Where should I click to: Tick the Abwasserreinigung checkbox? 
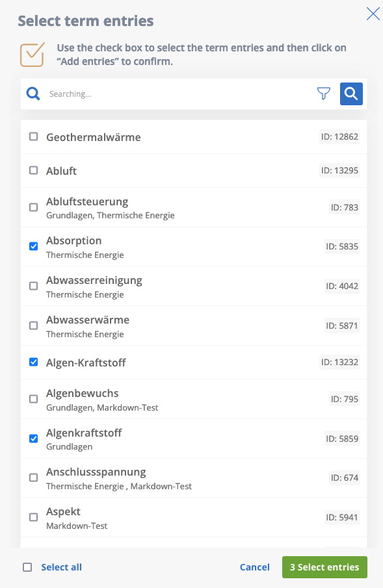(33, 286)
